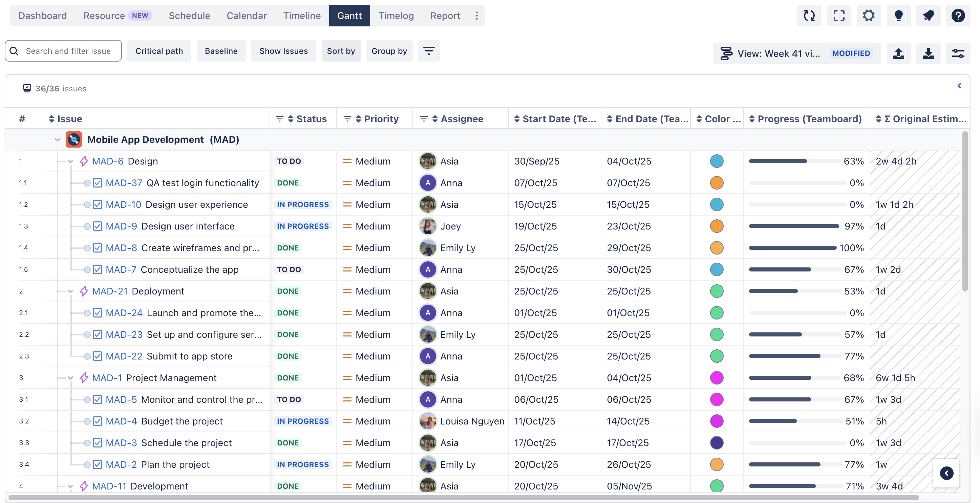The height and width of the screenshot is (503, 980).
Task: Click the Baseline button
Action: pos(221,51)
